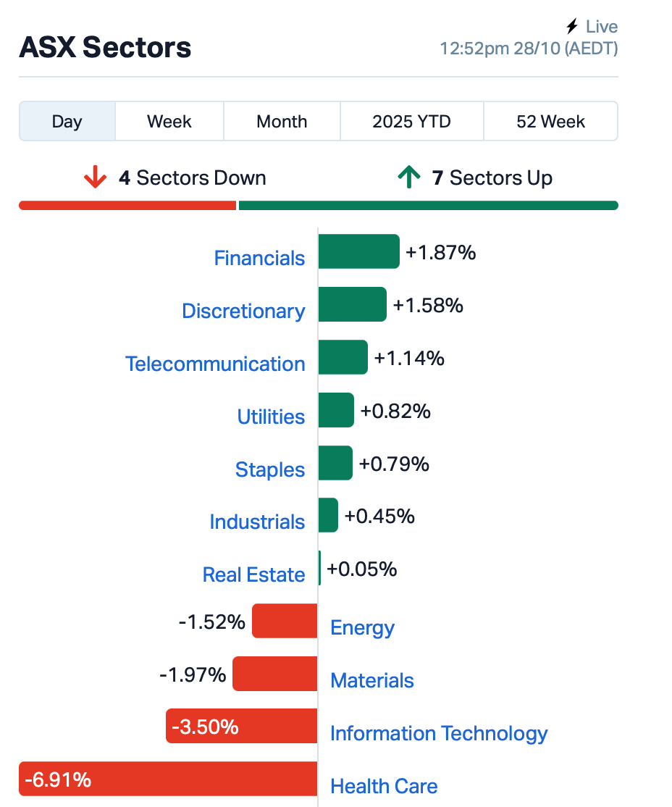Select the Day tab
The height and width of the screenshot is (807, 672).
[67, 121]
